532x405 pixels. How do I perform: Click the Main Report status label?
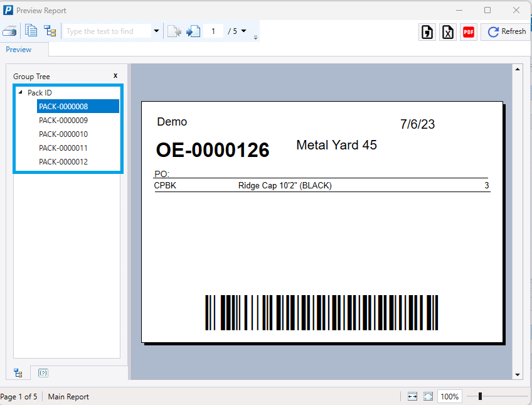(68, 396)
